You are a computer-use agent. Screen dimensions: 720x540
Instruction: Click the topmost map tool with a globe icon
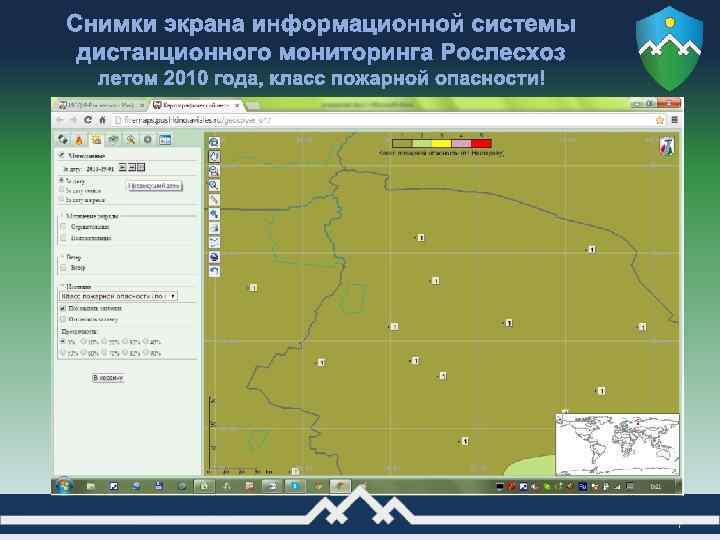click(214, 142)
